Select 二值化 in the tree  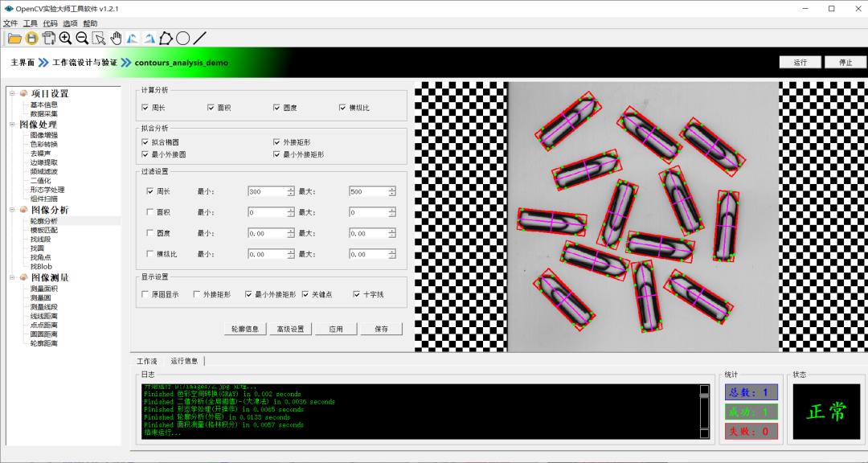(x=40, y=181)
